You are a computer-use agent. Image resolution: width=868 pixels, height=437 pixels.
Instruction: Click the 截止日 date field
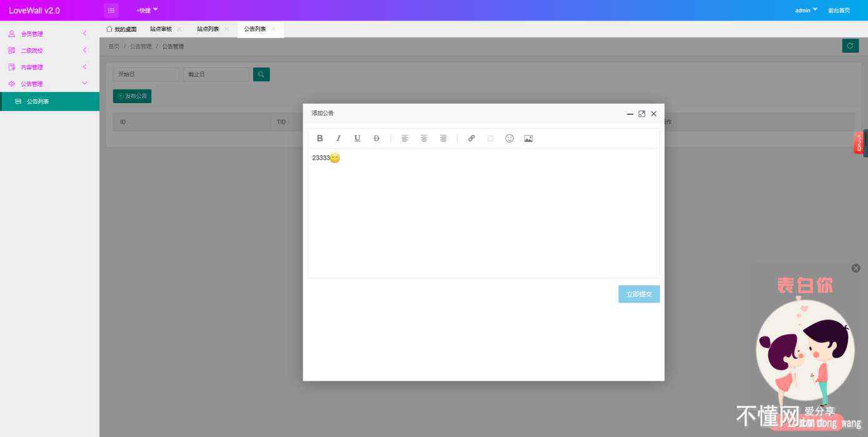click(x=216, y=74)
